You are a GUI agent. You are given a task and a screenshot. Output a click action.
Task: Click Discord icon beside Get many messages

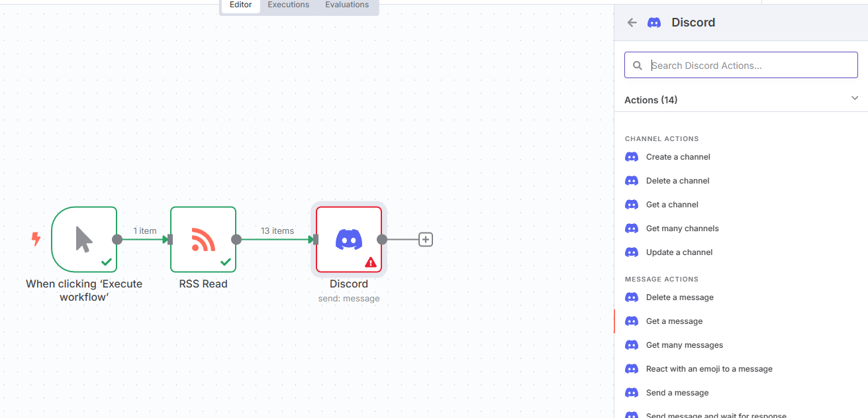click(x=632, y=345)
